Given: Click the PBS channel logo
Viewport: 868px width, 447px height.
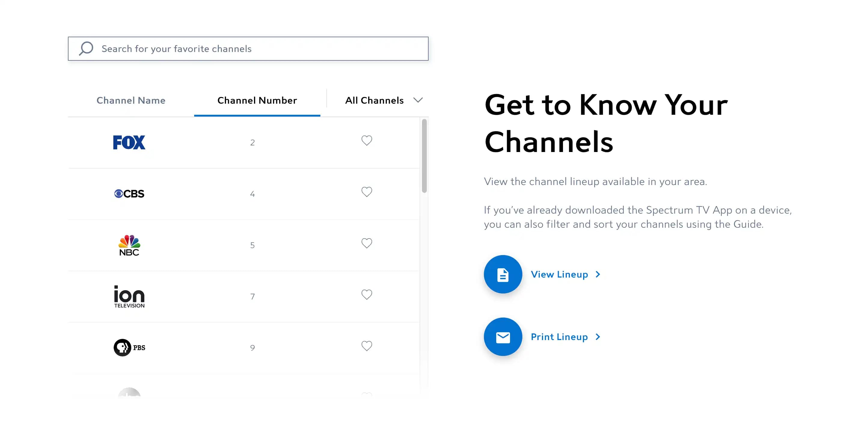Looking at the screenshot, I should coord(129,348).
